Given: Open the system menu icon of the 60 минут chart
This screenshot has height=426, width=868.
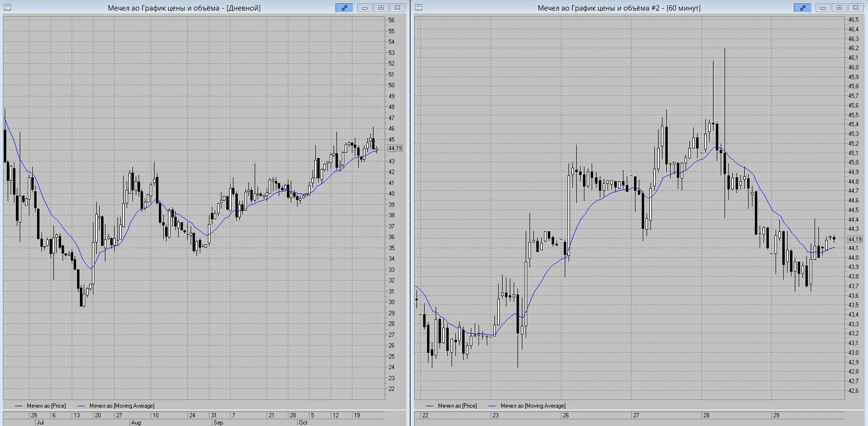Looking at the screenshot, I should click(x=418, y=8).
